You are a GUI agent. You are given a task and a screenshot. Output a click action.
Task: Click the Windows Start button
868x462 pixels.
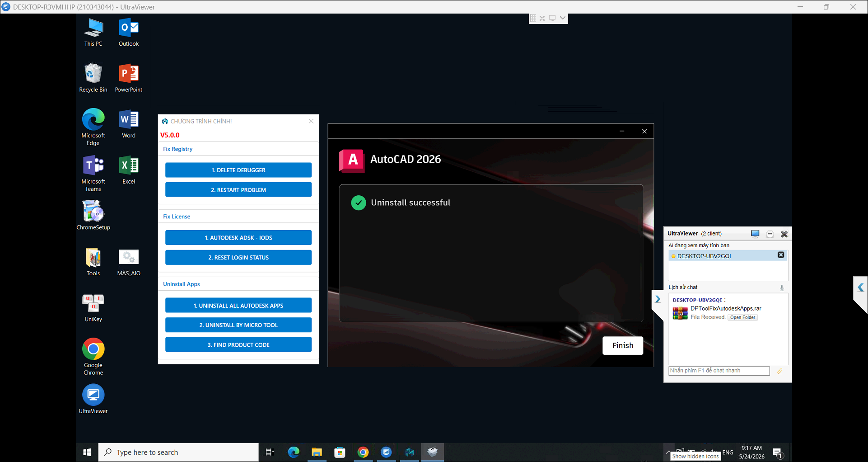coord(87,452)
